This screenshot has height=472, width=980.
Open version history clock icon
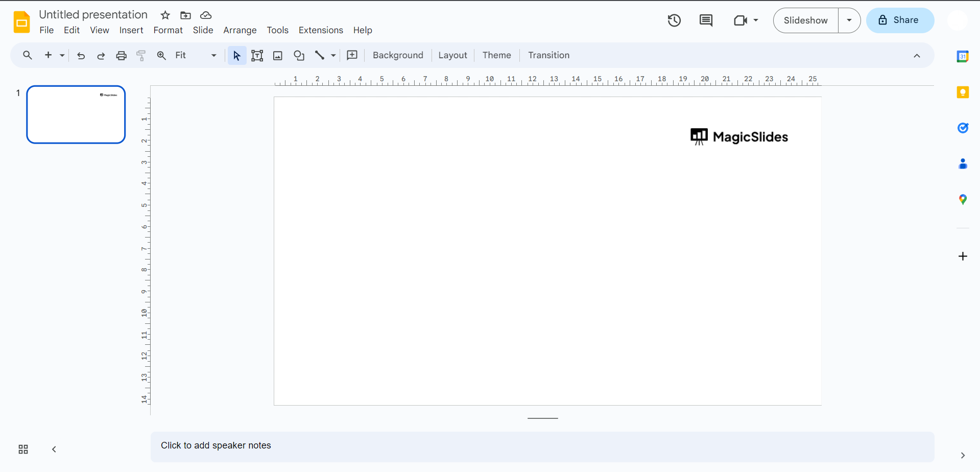point(674,20)
